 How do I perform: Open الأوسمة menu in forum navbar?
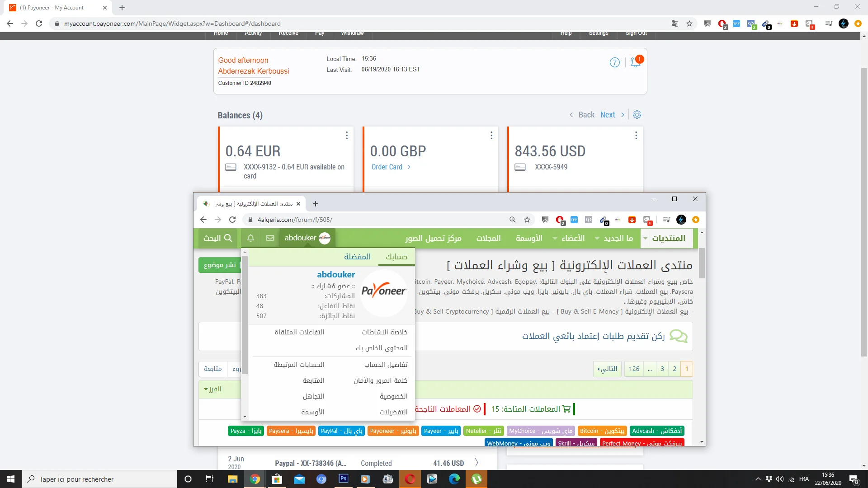point(529,238)
